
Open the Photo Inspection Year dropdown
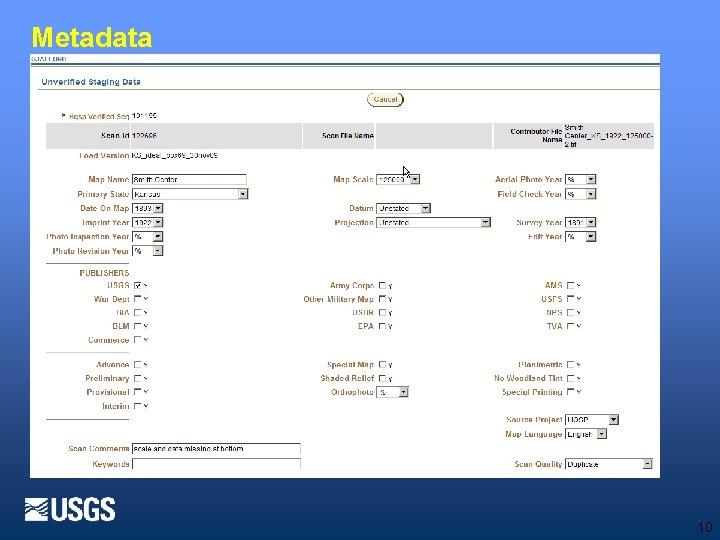click(x=147, y=237)
